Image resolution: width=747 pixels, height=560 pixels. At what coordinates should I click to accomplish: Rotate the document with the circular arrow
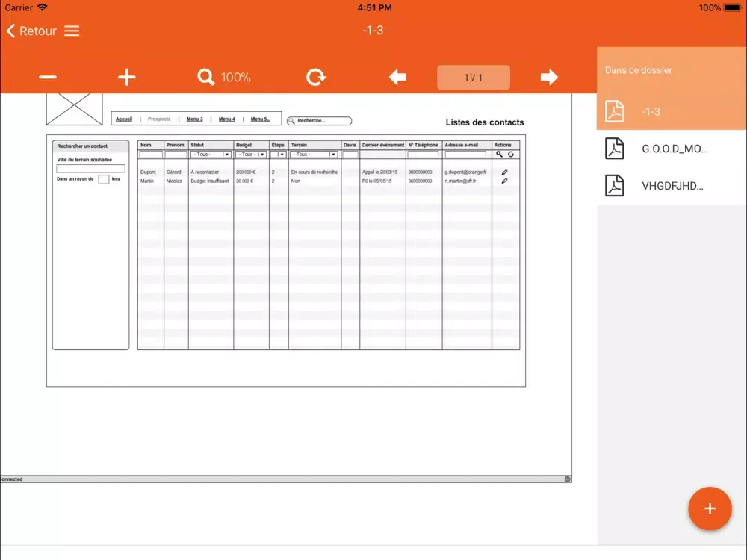316,77
